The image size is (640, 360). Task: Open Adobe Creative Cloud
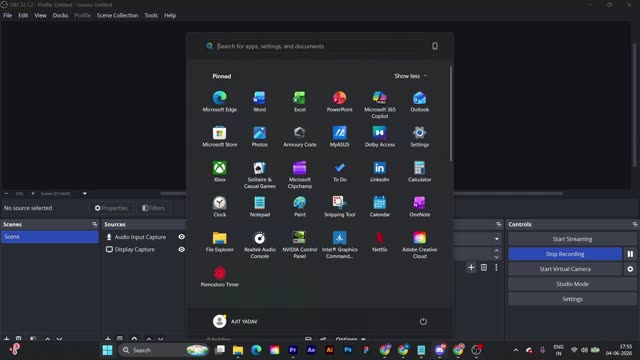tap(420, 244)
